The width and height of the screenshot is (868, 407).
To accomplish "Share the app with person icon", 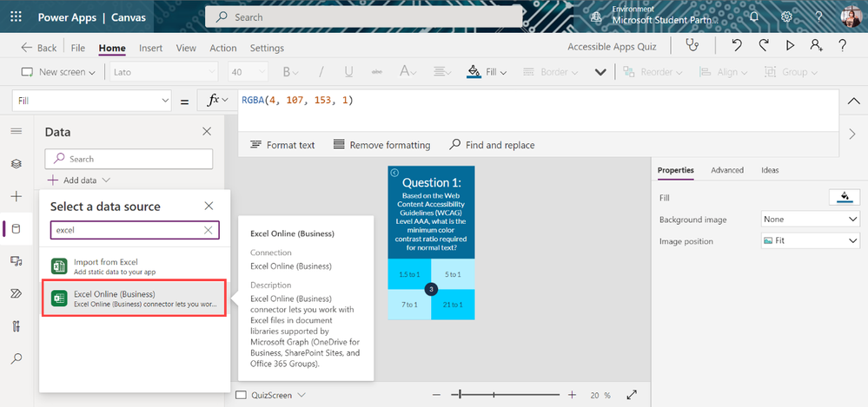I will [816, 46].
